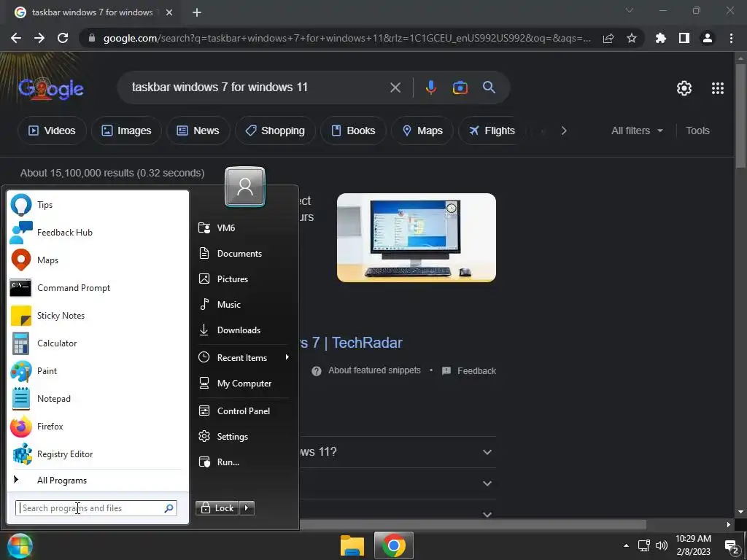Open Google apps grid
Viewport: 747px width, 560px height.
click(x=718, y=88)
